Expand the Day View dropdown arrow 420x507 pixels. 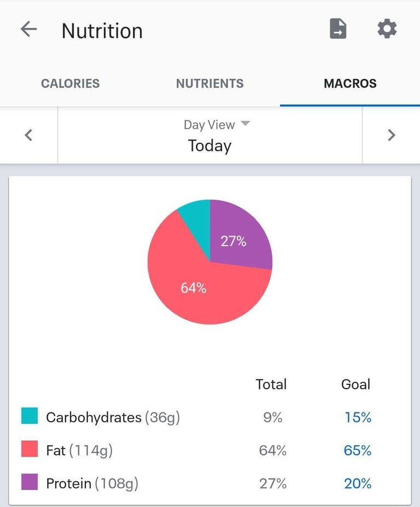(x=246, y=123)
